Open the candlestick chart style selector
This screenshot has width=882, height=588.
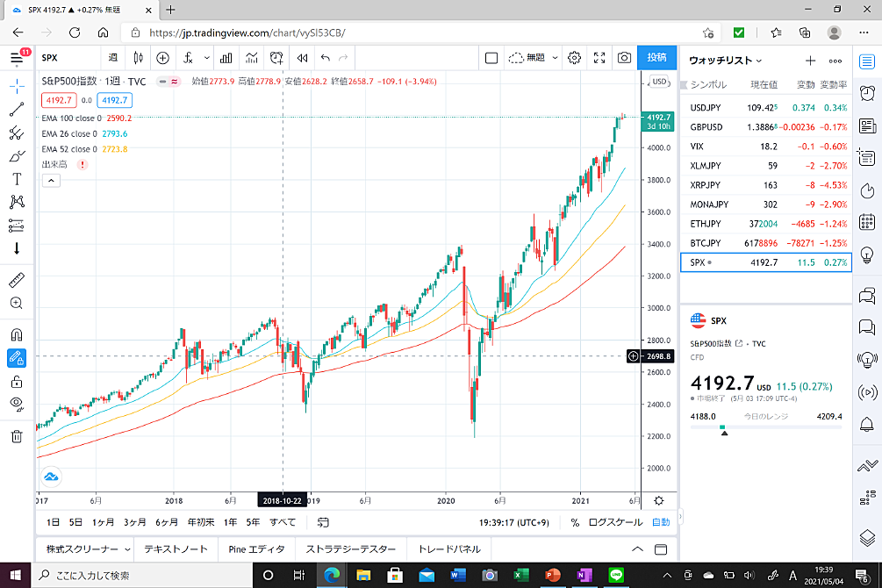pos(139,57)
